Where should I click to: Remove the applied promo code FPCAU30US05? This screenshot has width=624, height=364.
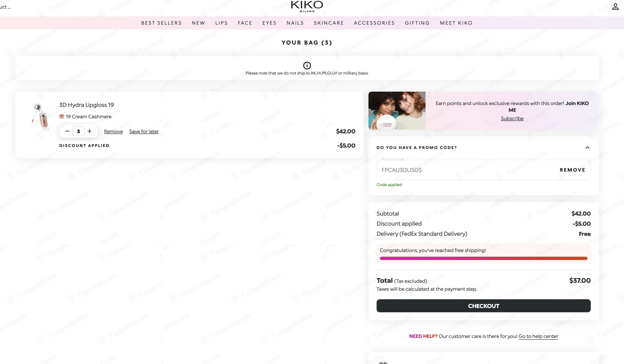click(x=572, y=170)
